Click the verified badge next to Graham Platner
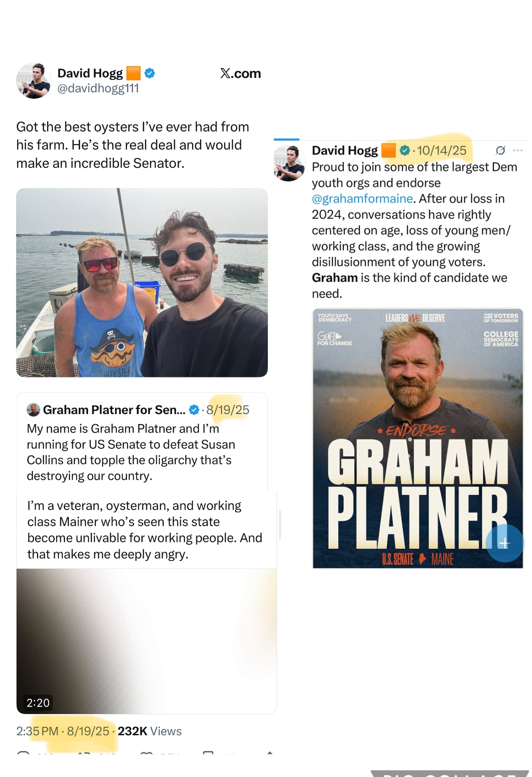This screenshot has height=777, width=532. click(x=194, y=410)
